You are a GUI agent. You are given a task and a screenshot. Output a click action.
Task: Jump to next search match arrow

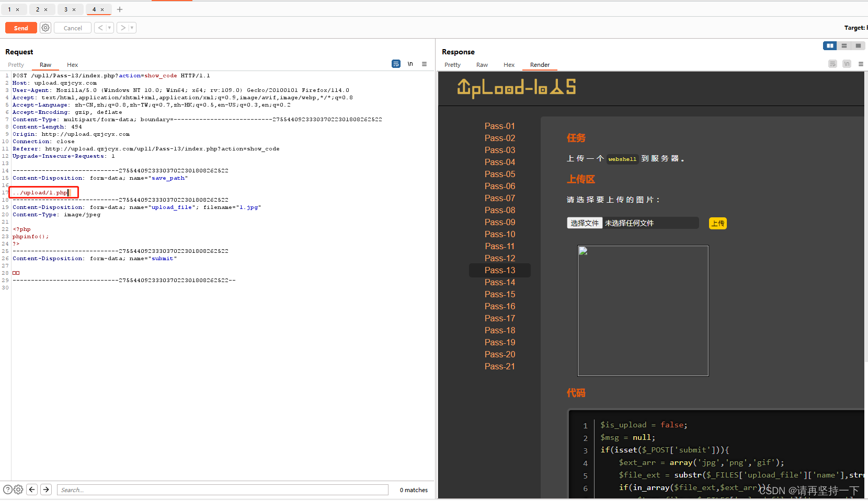coord(46,490)
